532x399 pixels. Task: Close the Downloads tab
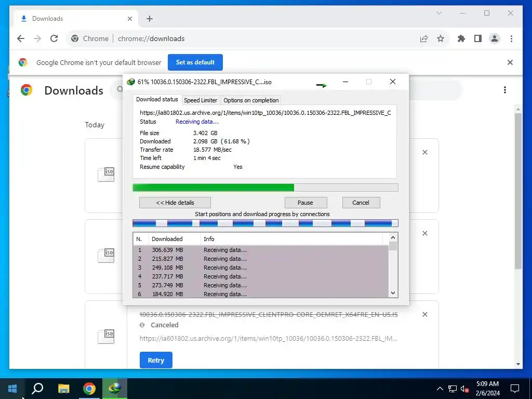[x=129, y=19]
